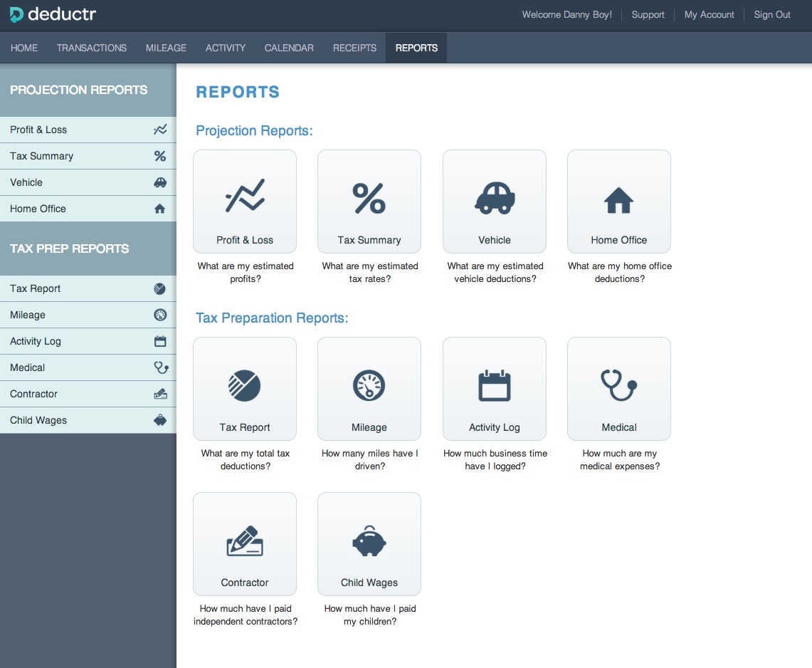
Task: Open Contractor from the sidebar
Action: (x=88, y=394)
